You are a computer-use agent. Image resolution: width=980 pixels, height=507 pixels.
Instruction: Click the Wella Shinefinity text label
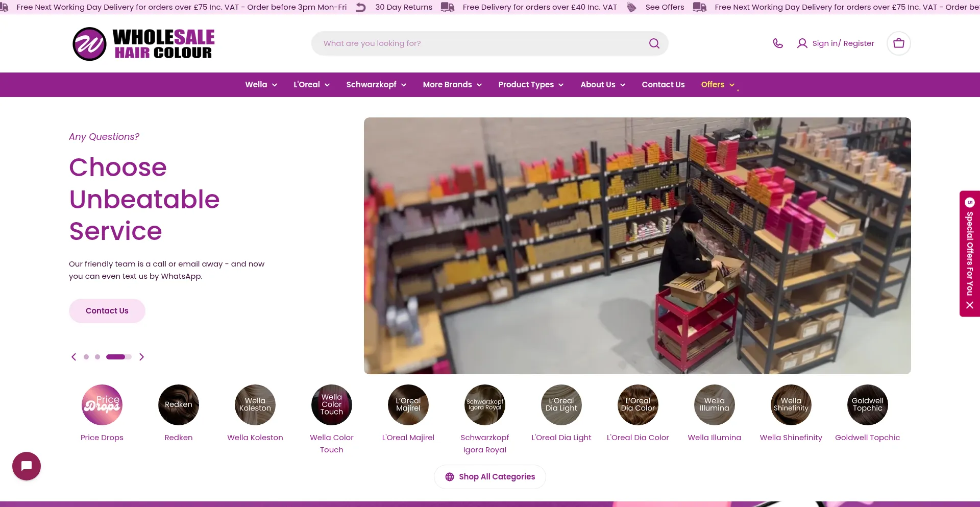(791, 438)
